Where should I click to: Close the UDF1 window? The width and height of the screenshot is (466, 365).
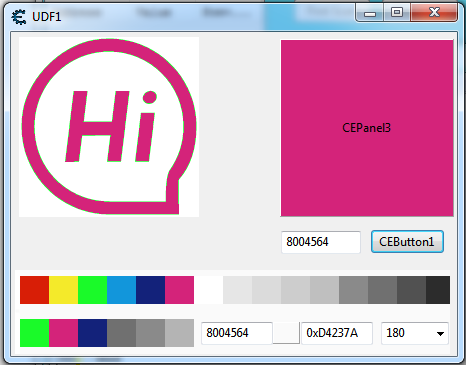(434, 13)
